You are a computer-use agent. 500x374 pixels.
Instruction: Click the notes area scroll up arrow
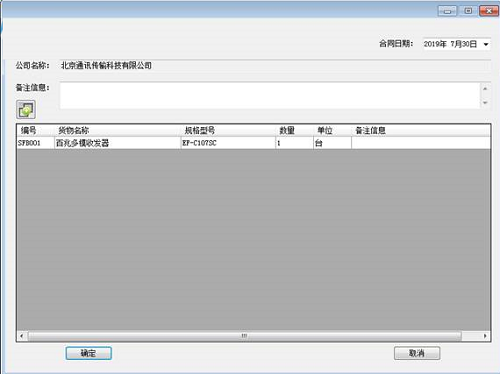pos(485,89)
